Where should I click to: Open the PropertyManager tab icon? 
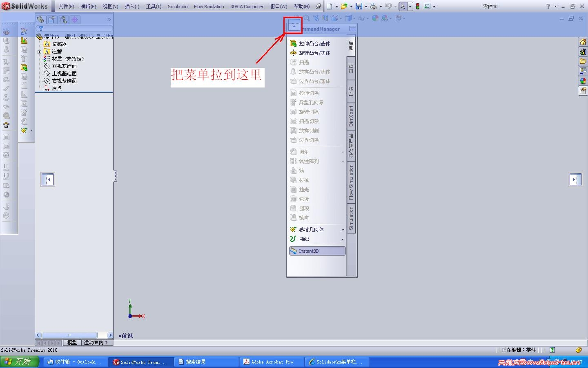tap(52, 20)
